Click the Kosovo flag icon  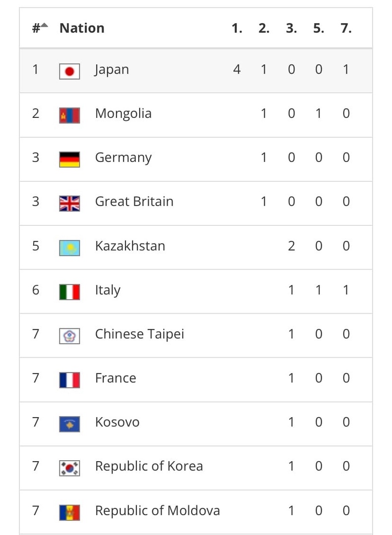(69, 424)
